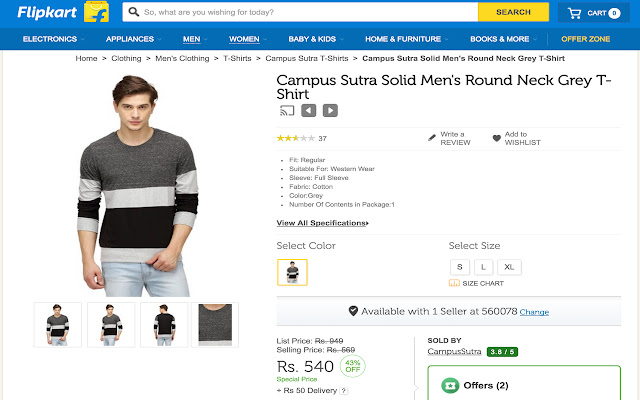Open the CART button
The width and height of the screenshot is (640, 400).
tap(593, 13)
